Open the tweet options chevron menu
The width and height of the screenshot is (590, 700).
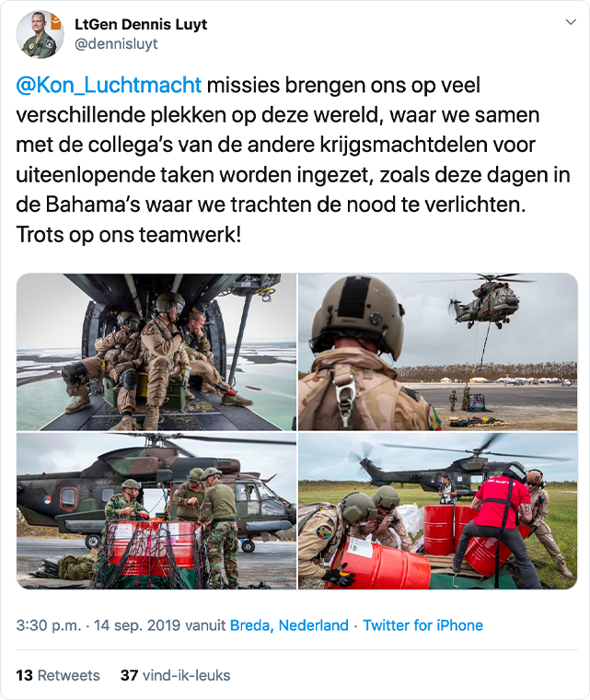[x=571, y=22]
